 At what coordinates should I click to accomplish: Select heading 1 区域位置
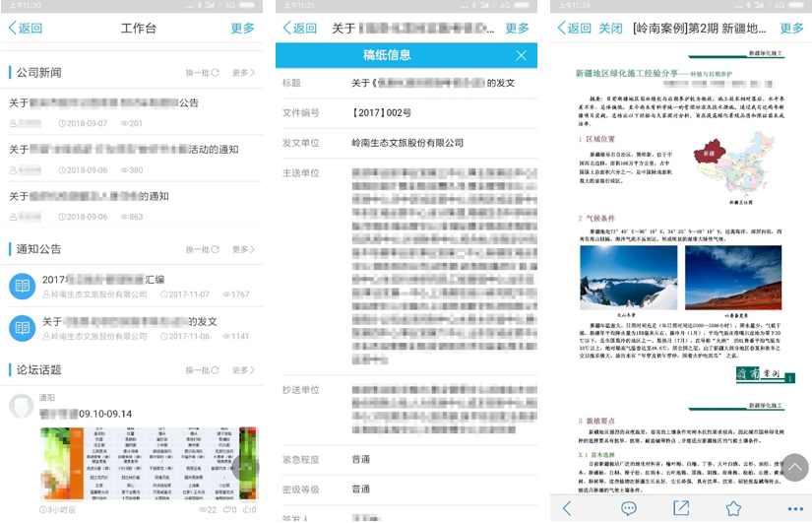click(596, 139)
